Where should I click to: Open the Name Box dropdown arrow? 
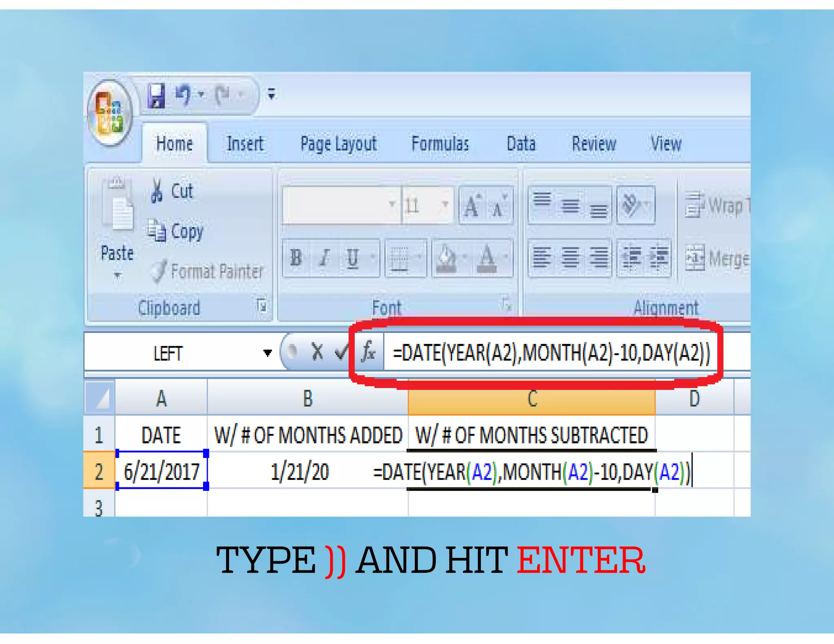tap(267, 353)
